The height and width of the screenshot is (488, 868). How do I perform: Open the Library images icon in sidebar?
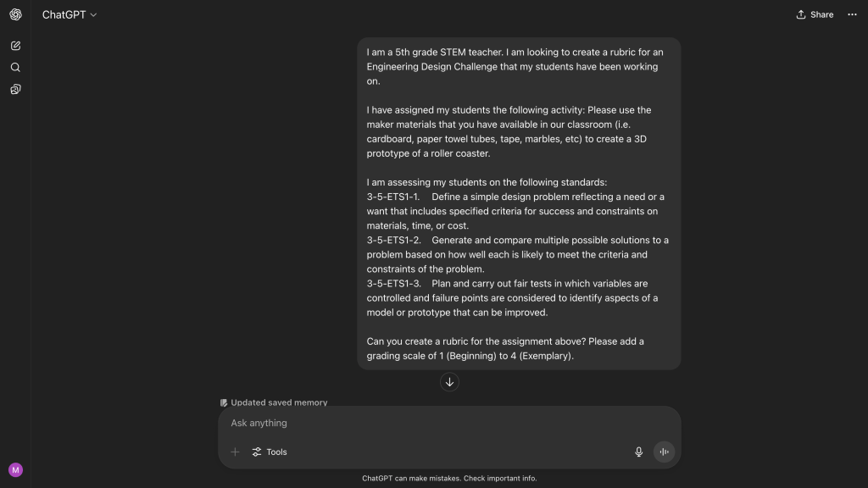point(15,89)
